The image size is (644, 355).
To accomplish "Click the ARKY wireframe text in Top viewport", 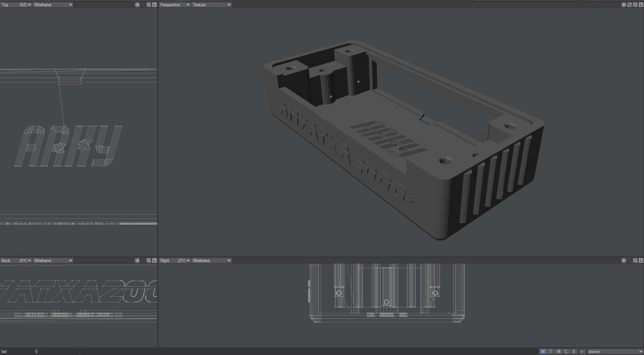I will click(68, 146).
